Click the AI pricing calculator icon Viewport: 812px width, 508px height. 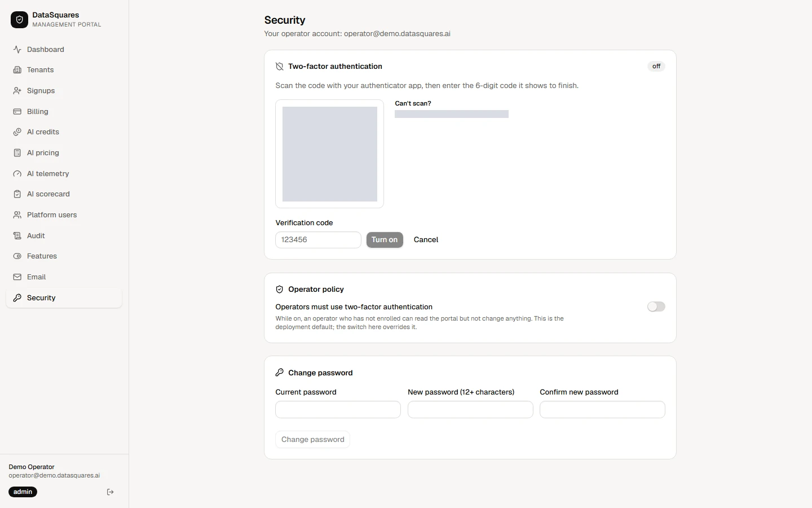pyautogui.click(x=17, y=153)
